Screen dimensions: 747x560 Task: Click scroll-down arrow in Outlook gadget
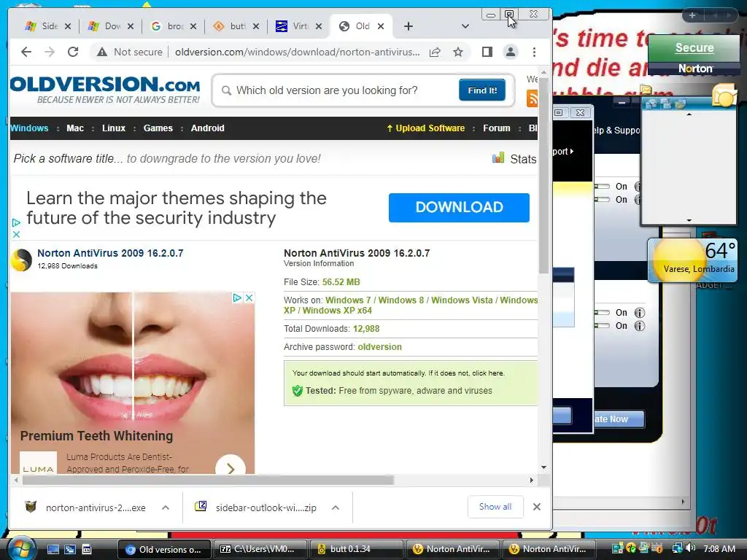pyautogui.click(x=689, y=220)
